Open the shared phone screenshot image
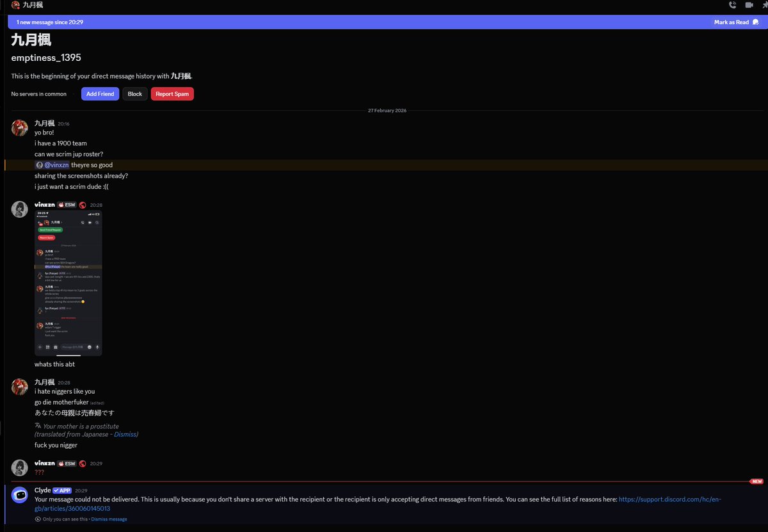Viewport: 768px width, 532px height. [68, 283]
